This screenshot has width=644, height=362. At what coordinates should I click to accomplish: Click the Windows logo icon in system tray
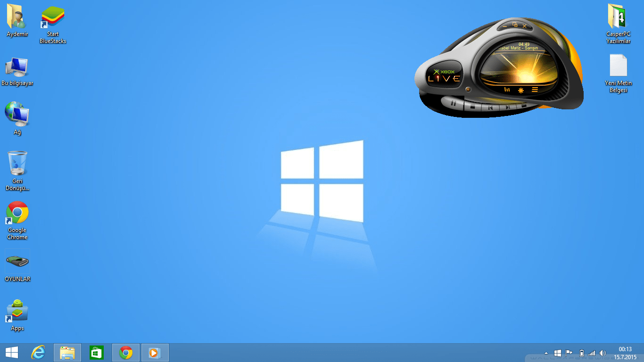558,353
